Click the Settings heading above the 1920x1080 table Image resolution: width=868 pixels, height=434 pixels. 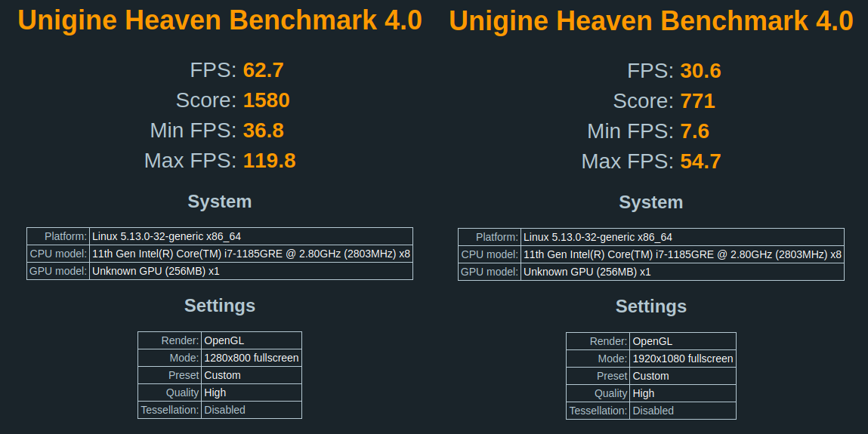point(651,306)
